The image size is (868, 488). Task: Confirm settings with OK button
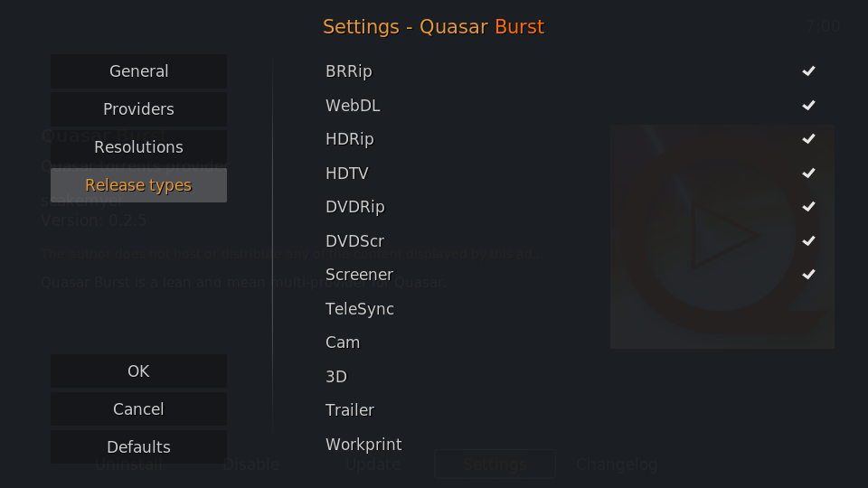(x=138, y=371)
